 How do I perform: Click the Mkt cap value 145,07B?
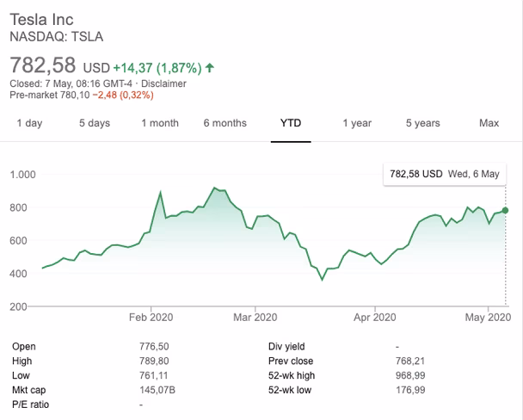[x=157, y=390]
